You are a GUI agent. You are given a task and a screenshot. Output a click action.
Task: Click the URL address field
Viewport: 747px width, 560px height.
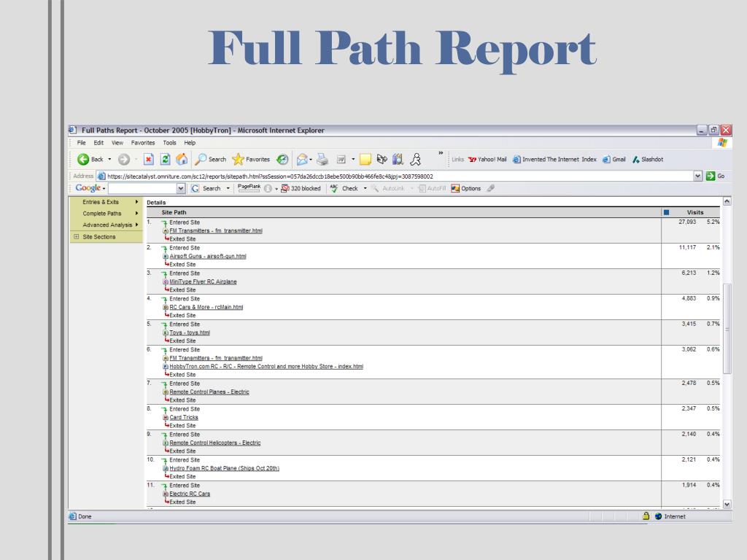pyautogui.click(x=395, y=176)
